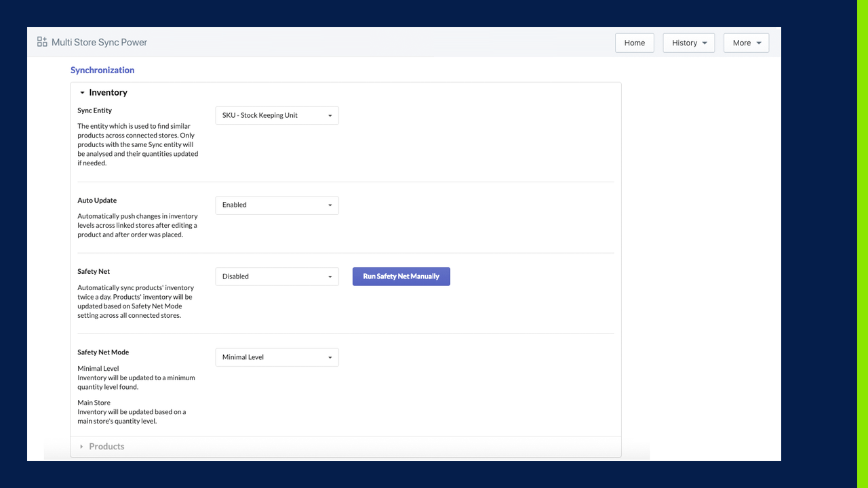Open the Safety Net Mode dropdown
Screen dimensions: 868x488
277,357
